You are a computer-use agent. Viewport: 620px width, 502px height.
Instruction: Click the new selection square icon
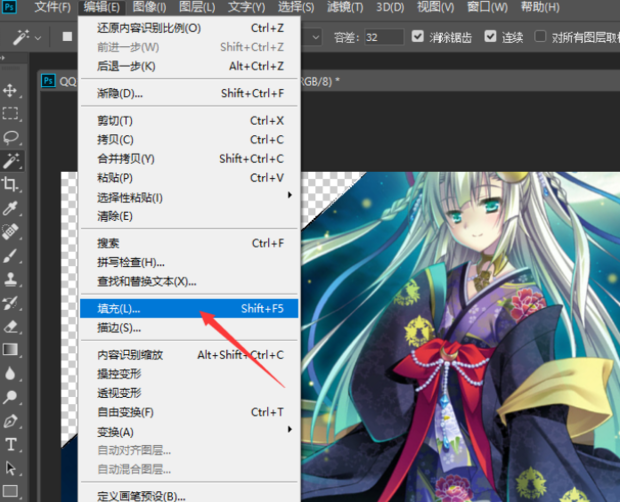point(67,37)
